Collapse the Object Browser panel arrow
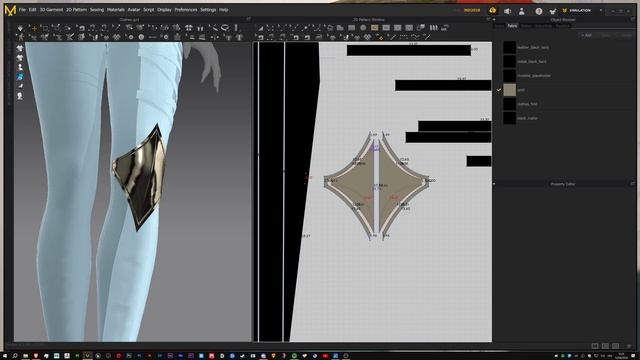The width and height of the screenshot is (640, 360). (x=494, y=20)
